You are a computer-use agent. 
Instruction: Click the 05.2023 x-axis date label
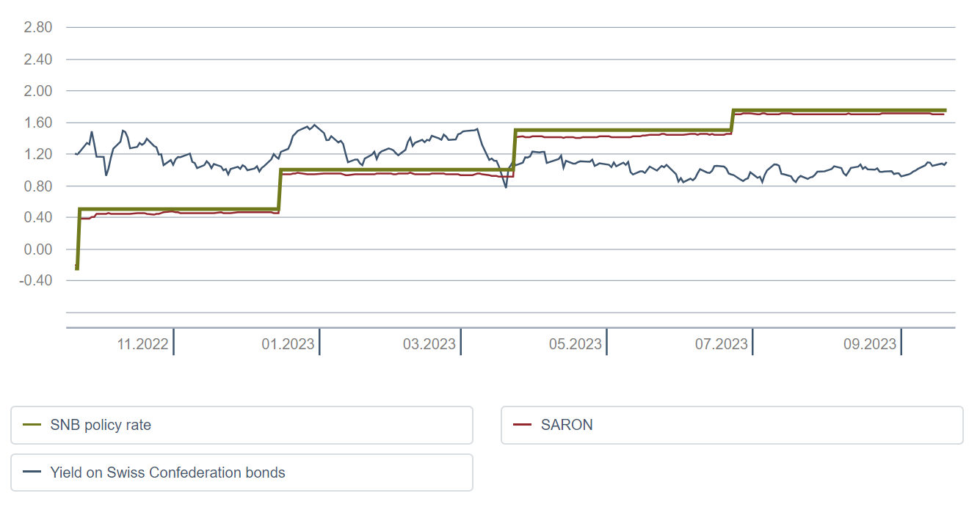(576, 343)
